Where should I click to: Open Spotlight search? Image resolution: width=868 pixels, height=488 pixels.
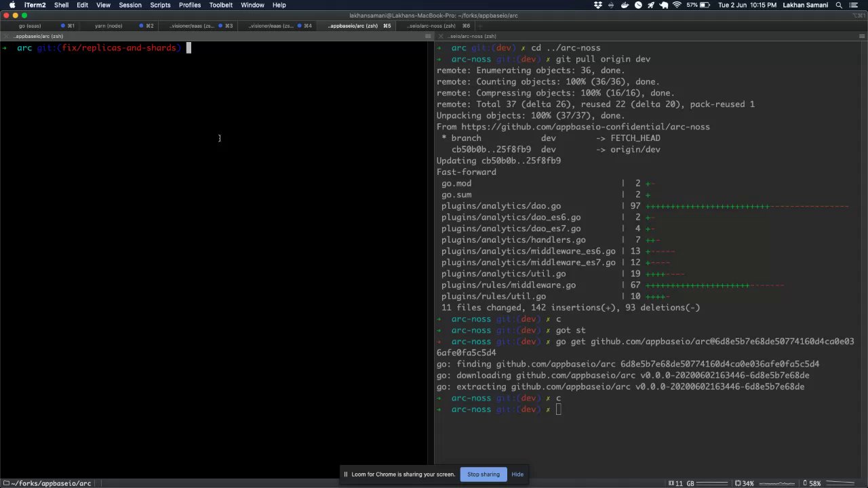(839, 5)
